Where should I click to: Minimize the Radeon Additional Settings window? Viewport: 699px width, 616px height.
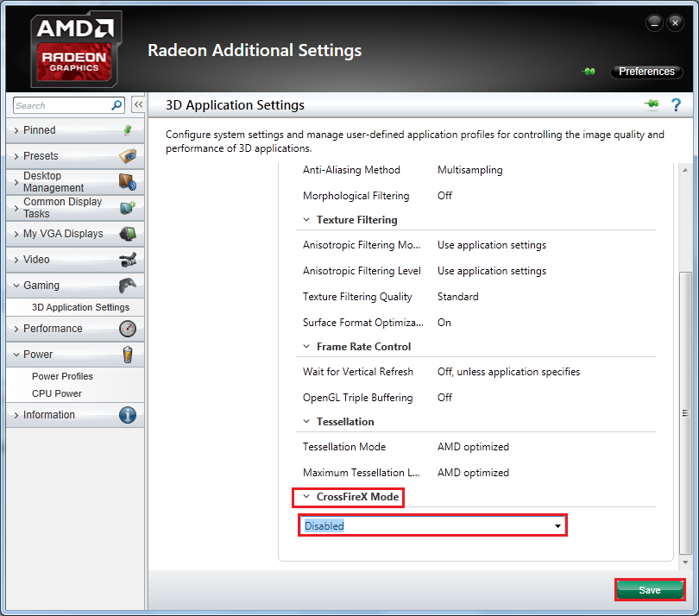click(654, 23)
